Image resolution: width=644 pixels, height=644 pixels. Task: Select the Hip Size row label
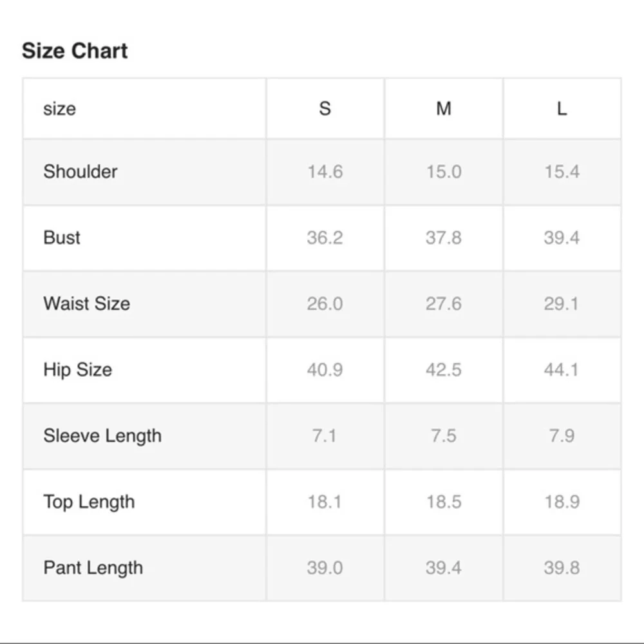pos(77,370)
